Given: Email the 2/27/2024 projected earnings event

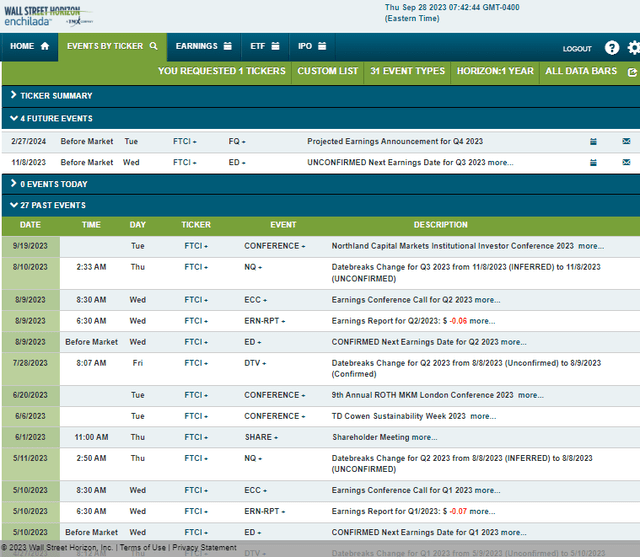Looking at the screenshot, I should pyautogui.click(x=626, y=141).
